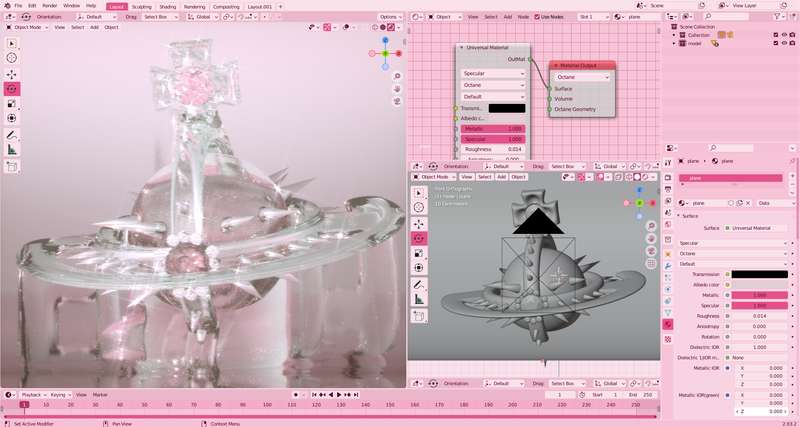The width and height of the screenshot is (800, 427).
Task: Click the pan view hand icon in main viewport
Action: point(397,89)
